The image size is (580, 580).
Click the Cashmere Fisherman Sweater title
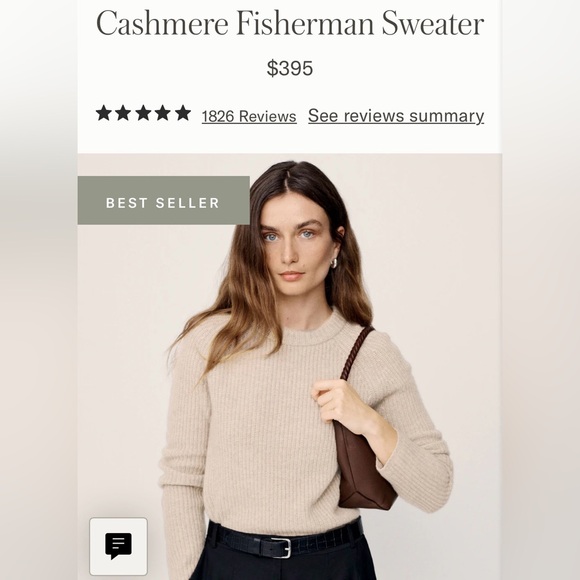pyautogui.click(x=290, y=23)
